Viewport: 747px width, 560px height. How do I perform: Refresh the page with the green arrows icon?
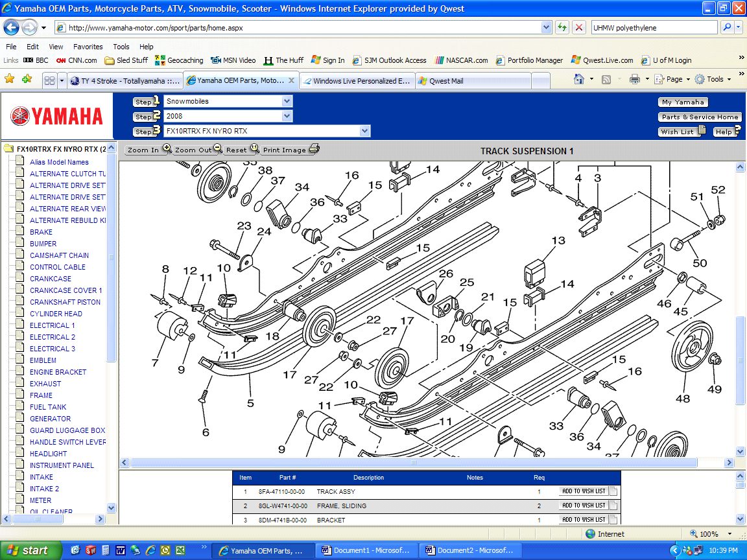pyautogui.click(x=562, y=28)
